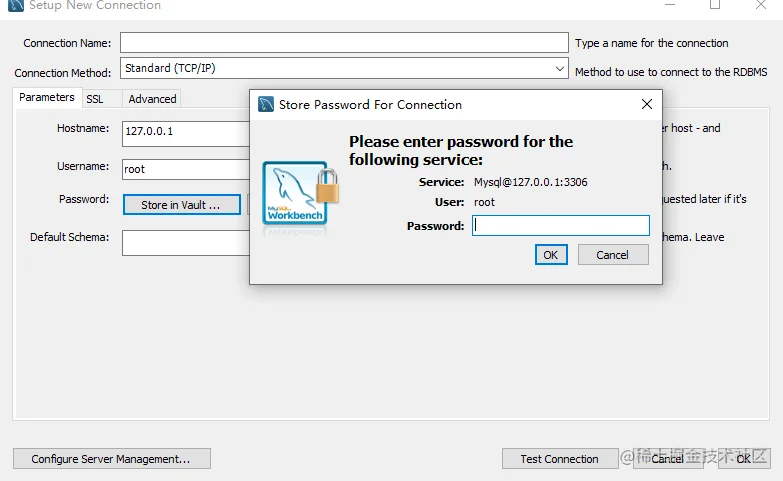Screen dimensions: 783x481
Task: Click the Hostname field showing 127.0.0.1
Action: pos(186,133)
